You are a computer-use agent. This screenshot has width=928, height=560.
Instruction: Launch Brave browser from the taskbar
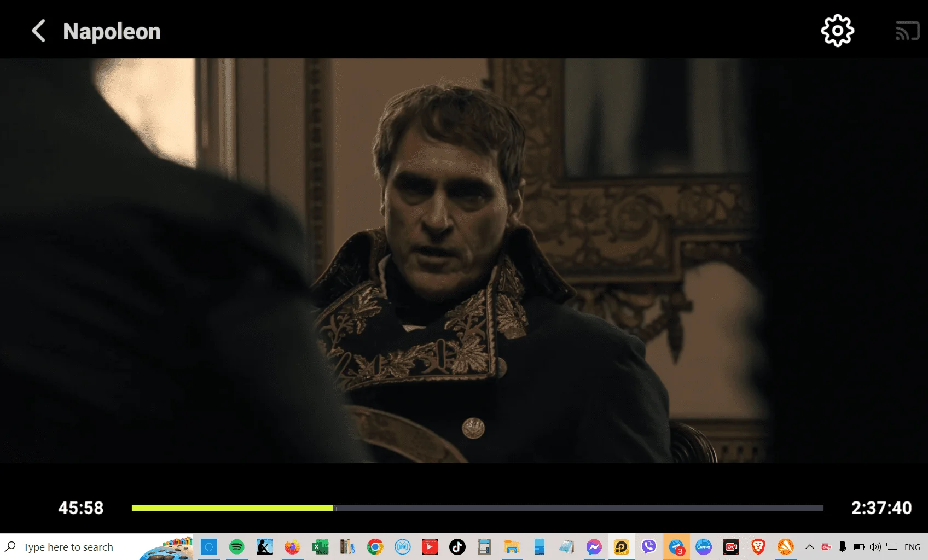coord(758,547)
